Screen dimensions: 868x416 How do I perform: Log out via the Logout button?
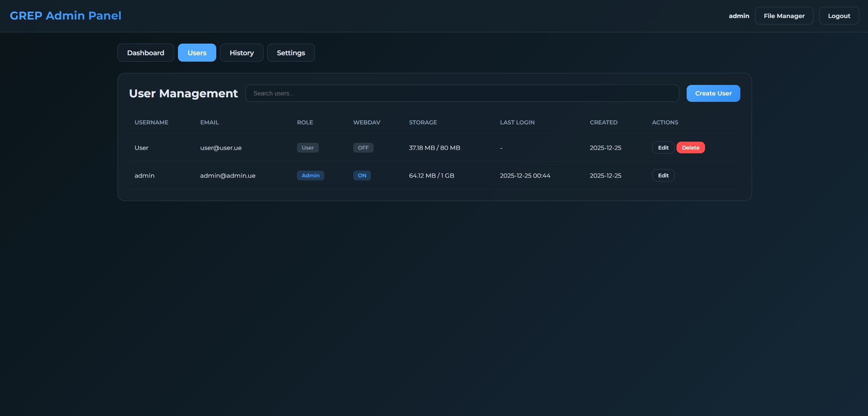[839, 16]
